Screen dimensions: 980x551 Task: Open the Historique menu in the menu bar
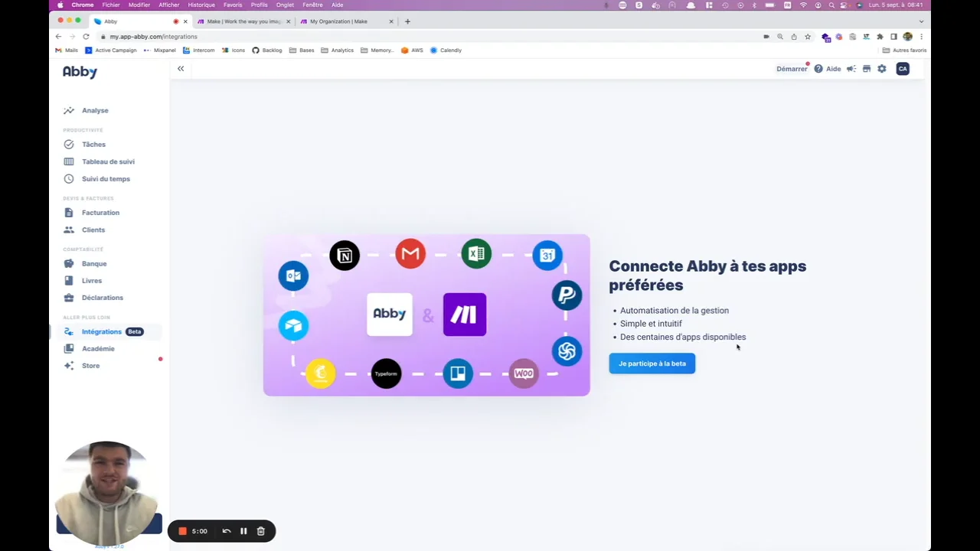point(201,5)
